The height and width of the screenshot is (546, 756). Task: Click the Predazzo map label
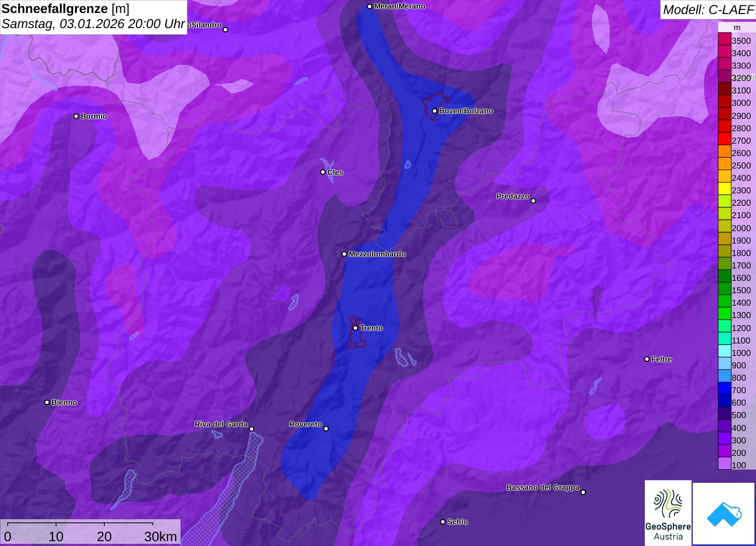click(513, 196)
